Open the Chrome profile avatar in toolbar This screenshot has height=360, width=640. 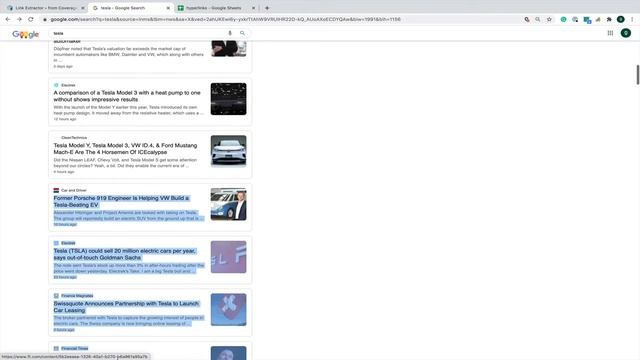tap(620, 19)
